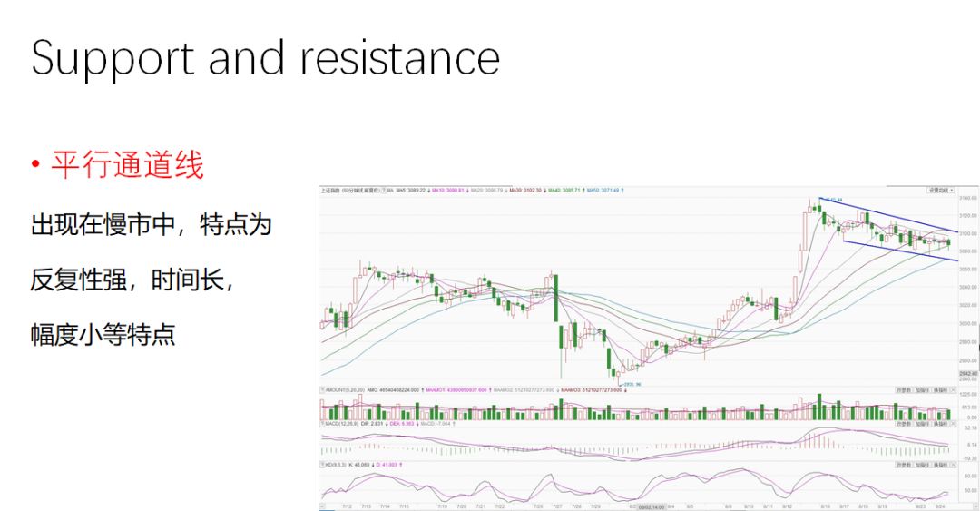Select the lower blue channel trend line
The image size is (980, 511).
pyautogui.click(x=900, y=251)
